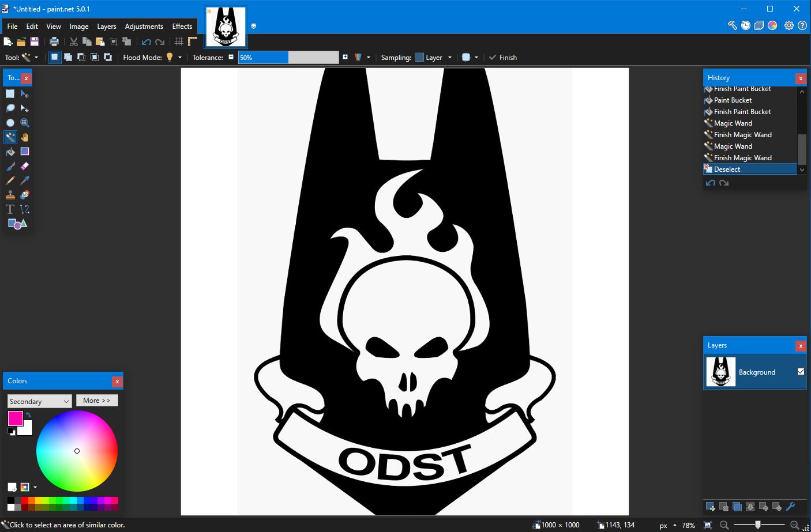Click the Print icon in toolbar

[x=54, y=41]
